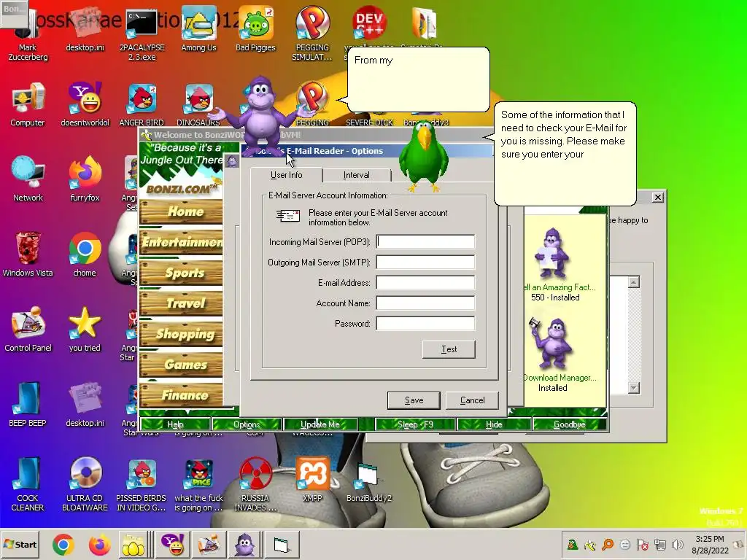Open Finance in BonziWorld sidebar
The width and height of the screenshot is (747, 560).
coord(181,394)
